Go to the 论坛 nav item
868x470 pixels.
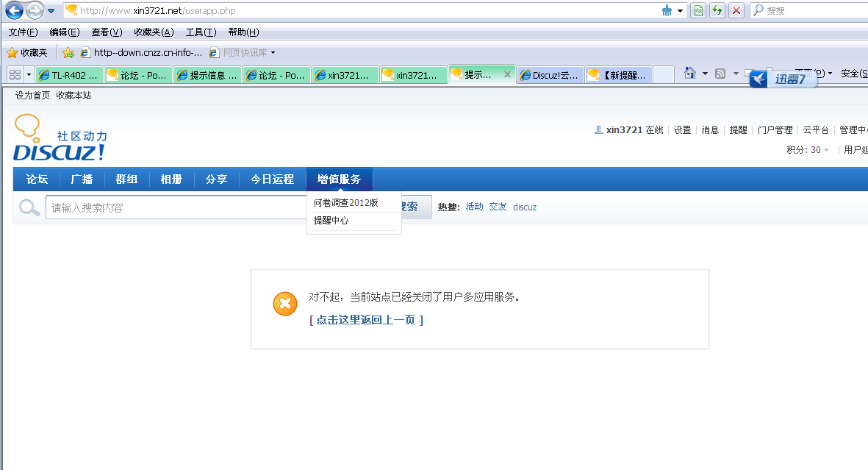click(37, 179)
